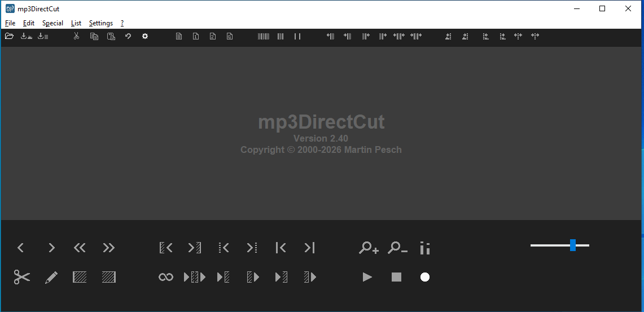Click the blue volume slider handle

[572, 245]
